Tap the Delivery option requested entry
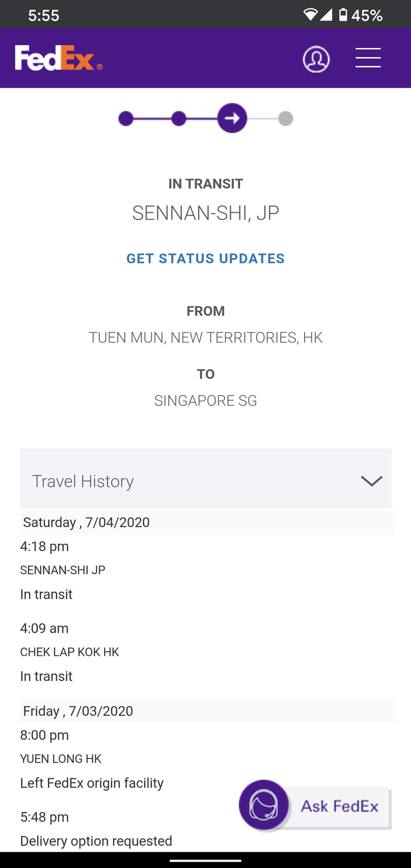Screen dimensions: 411x868 coord(96,841)
